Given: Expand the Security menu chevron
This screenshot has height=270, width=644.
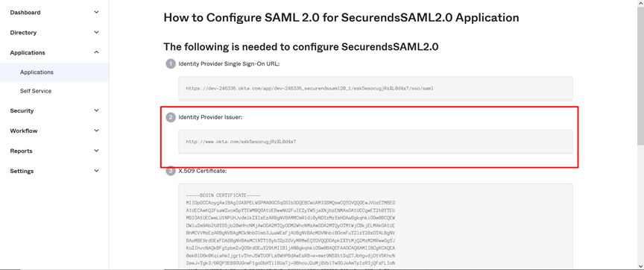Looking at the screenshot, I should pos(96,110).
